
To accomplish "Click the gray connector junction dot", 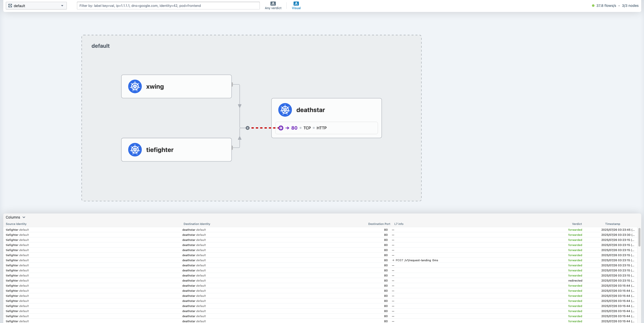I will (248, 128).
